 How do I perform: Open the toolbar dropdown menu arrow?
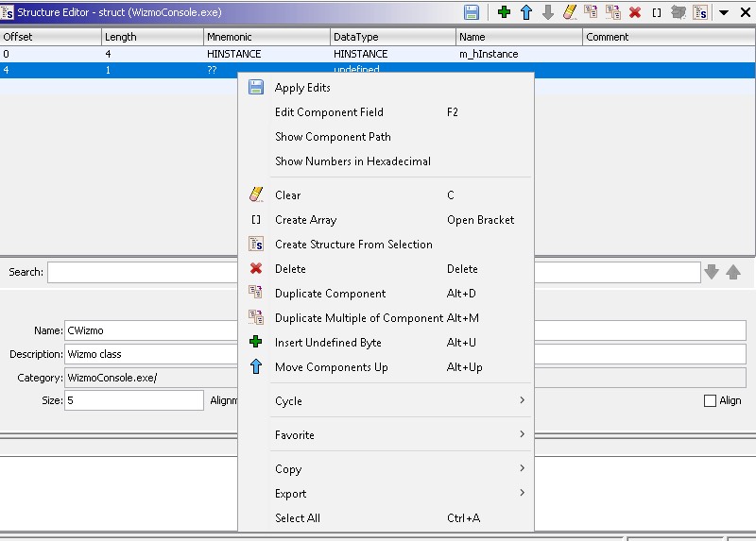point(724,12)
